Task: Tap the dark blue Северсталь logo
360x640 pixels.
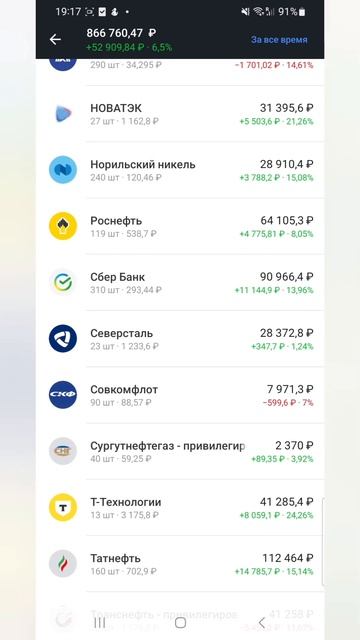Action: click(x=63, y=338)
